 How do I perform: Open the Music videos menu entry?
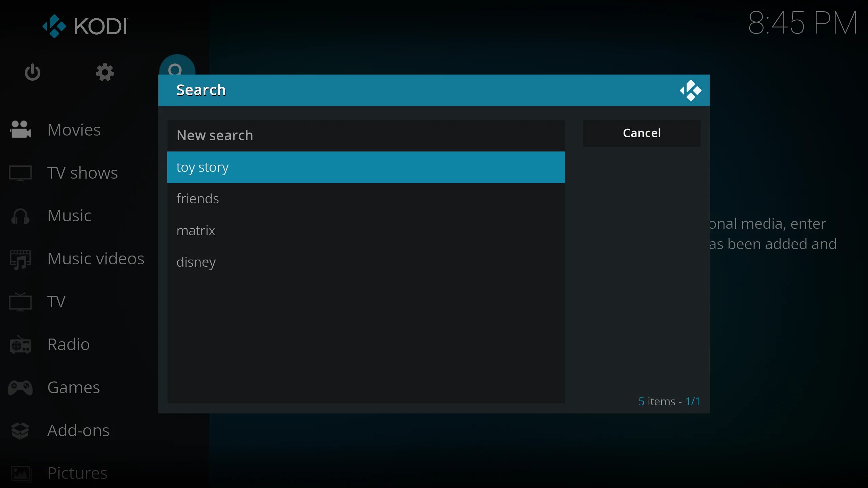pos(96,259)
